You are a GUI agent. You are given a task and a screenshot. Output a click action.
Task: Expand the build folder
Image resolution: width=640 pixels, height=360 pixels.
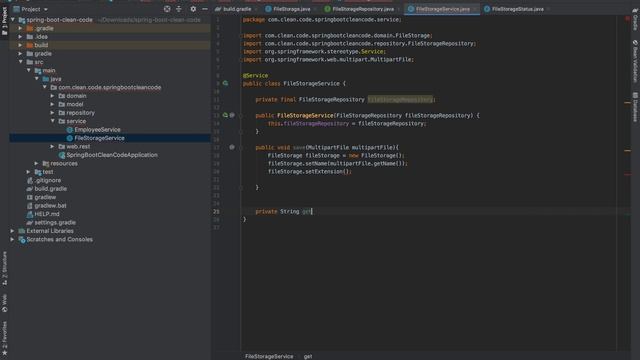click(20, 45)
